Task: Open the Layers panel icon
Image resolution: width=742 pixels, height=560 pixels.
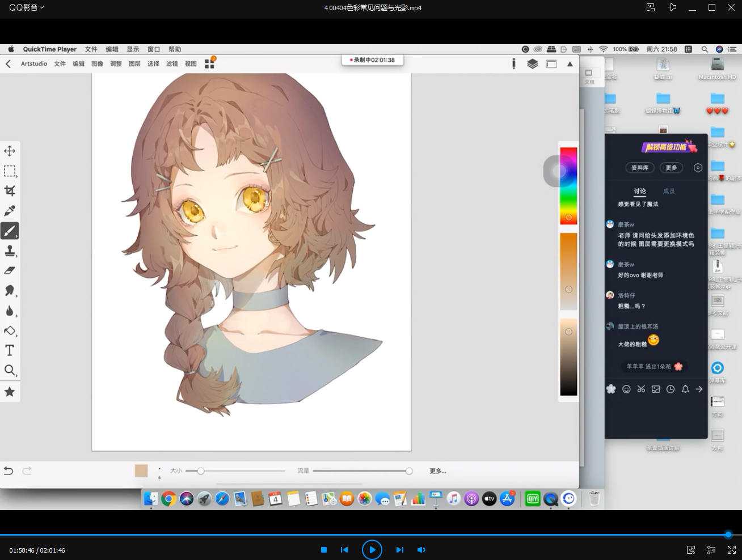Action: 532,64
